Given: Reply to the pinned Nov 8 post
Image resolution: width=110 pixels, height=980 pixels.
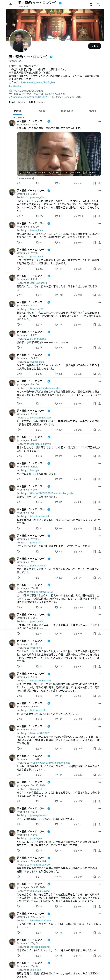Looking at the screenshot, I should point(18,183).
